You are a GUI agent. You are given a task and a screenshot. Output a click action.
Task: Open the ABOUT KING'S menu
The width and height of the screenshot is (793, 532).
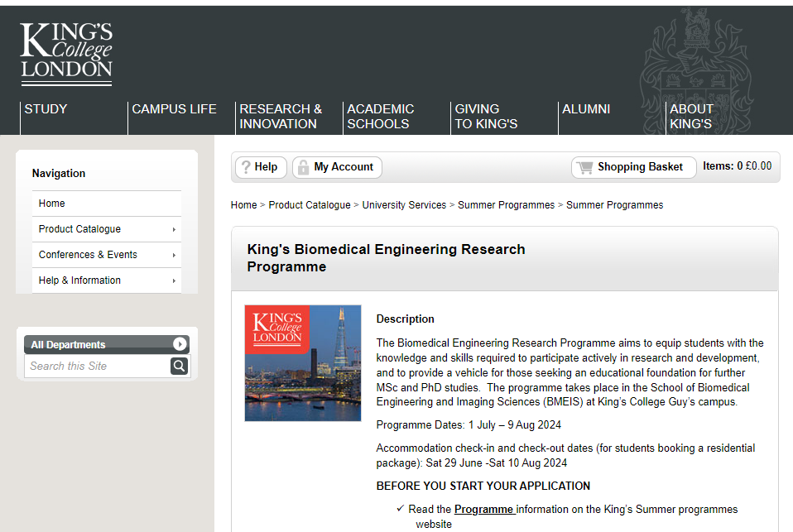pyautogui.click(x=691, y=117)
